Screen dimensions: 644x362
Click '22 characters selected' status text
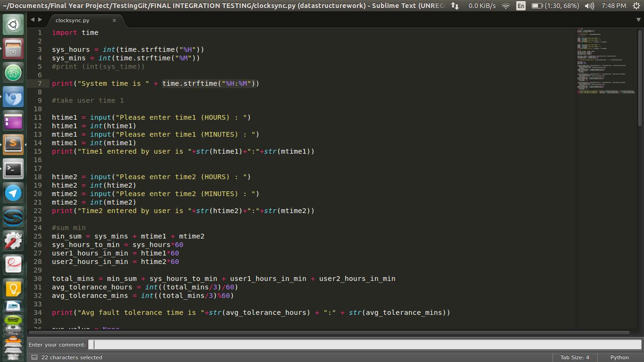(72, 357)
